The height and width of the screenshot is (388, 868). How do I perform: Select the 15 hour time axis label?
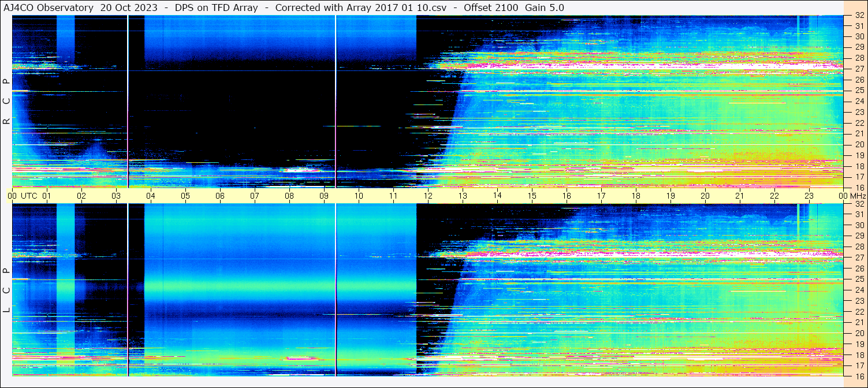click(x=532, y=196)
